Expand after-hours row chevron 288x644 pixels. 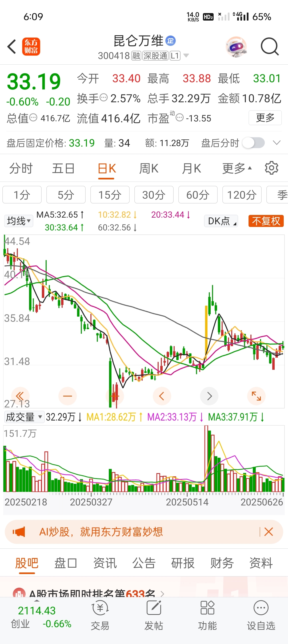click(x=277, y=143)
